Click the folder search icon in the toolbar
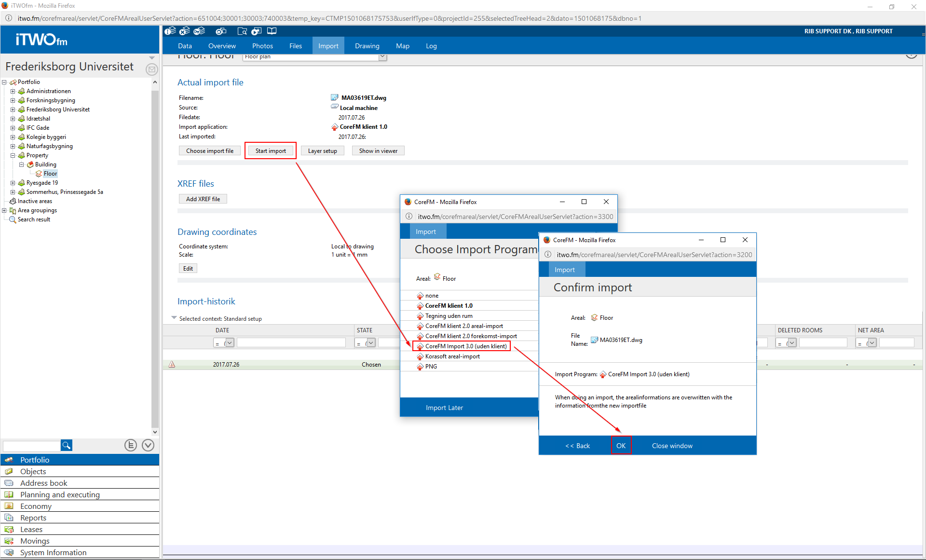This screenshot has height=560, width=926. coord(242,31)
